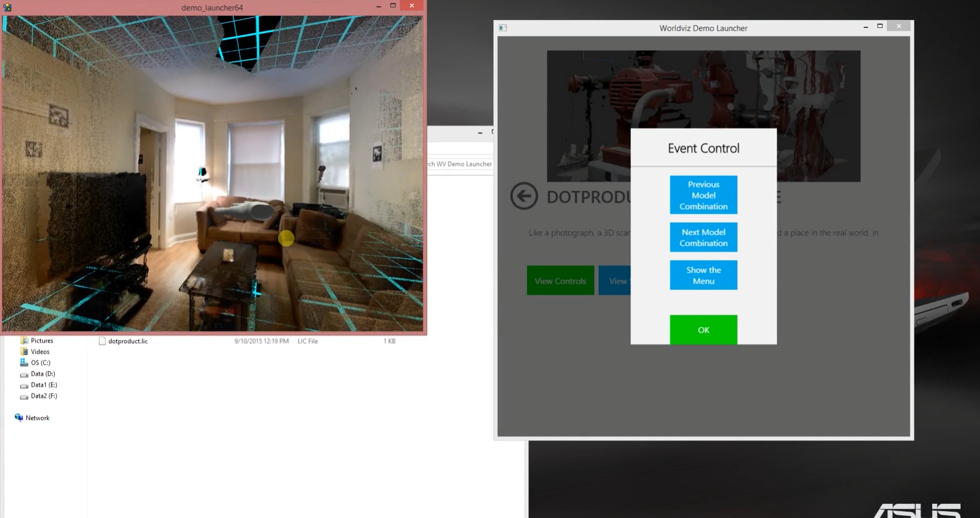The height and width of the screenshot is (518, 980).
Task: Click the Data (D:) drive icon
Action: point(24,374)
